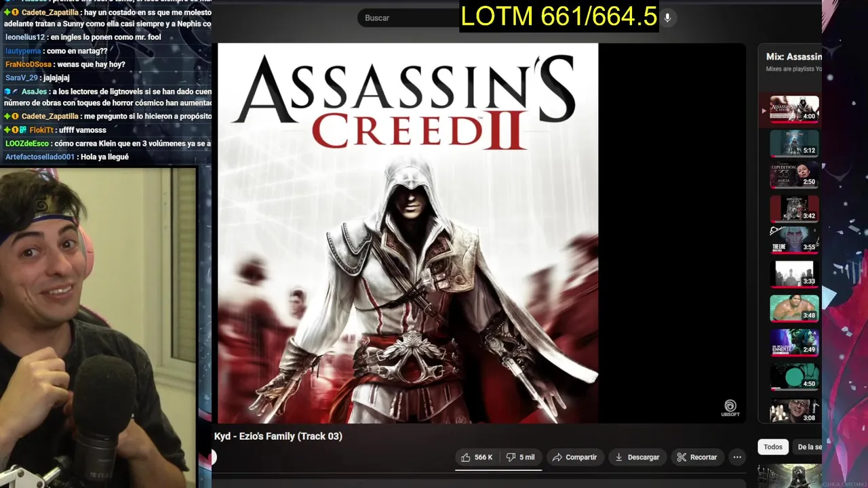Open the Expedition 33 video lasting 2:50
The image size is (868, 488).
click(794, 176)
